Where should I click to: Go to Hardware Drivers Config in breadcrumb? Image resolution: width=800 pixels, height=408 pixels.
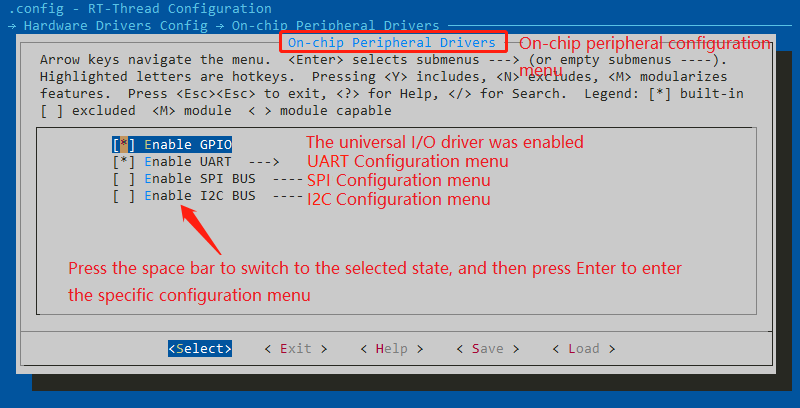point(96,25)
